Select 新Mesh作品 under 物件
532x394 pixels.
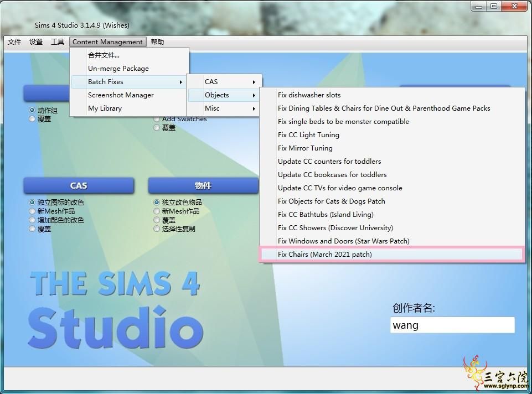pos(157,211)
